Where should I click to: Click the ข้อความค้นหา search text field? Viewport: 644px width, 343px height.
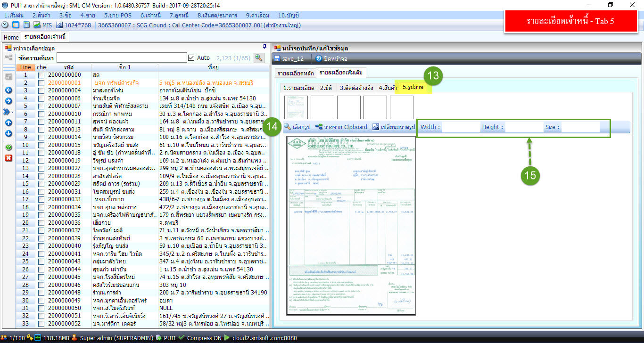click(122, 57)
